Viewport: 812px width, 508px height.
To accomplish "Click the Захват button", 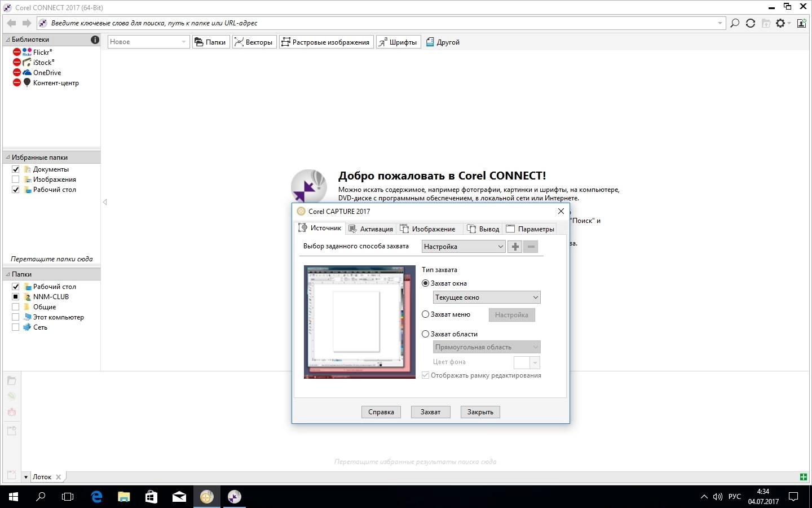I will coord(431,412).
